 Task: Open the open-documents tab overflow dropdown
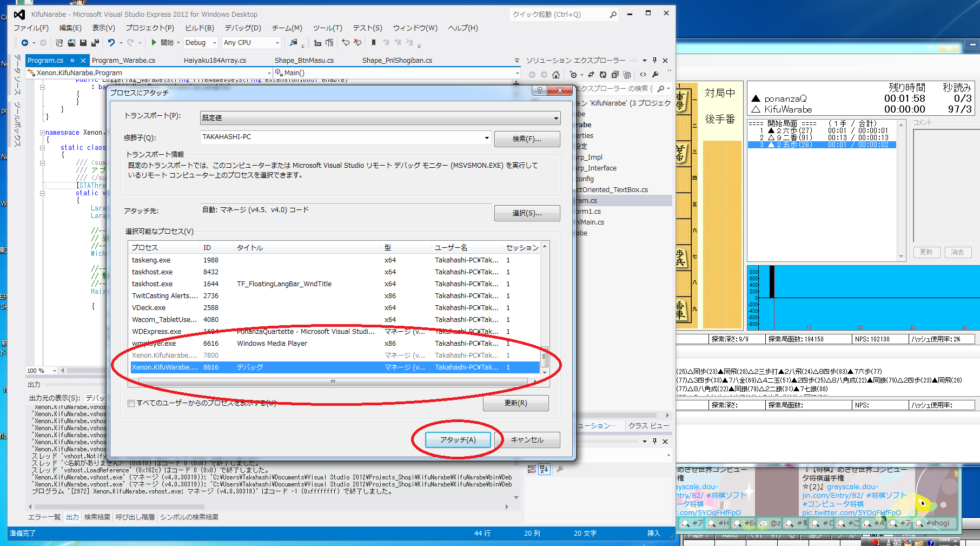[517, 61]
